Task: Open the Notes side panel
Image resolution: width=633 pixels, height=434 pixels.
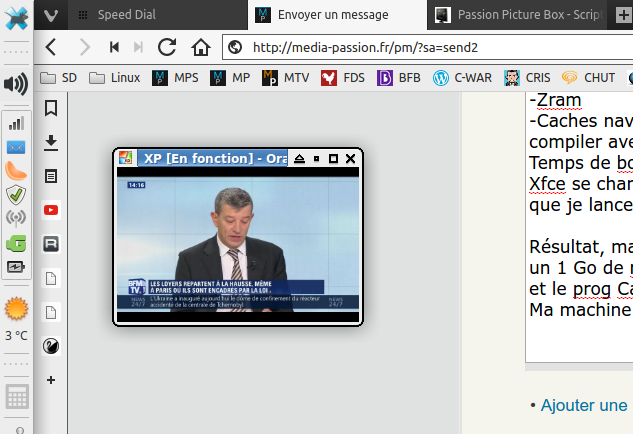Action: (x=51, y=176)
